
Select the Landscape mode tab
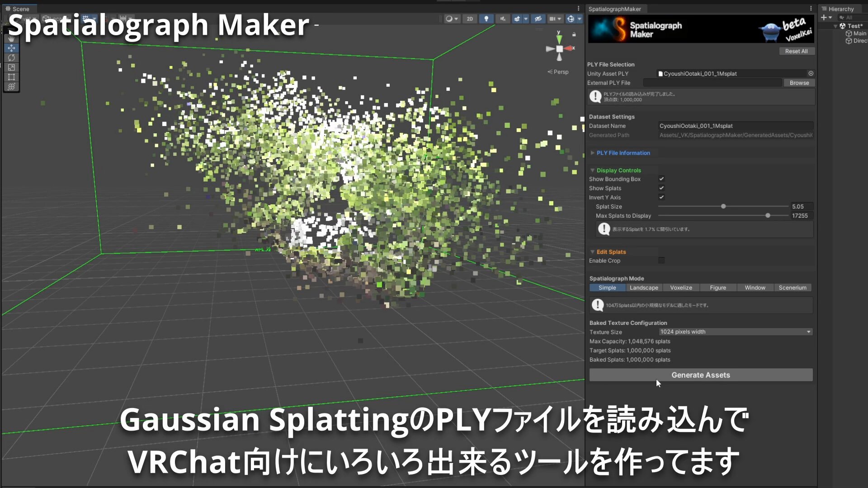644,288
